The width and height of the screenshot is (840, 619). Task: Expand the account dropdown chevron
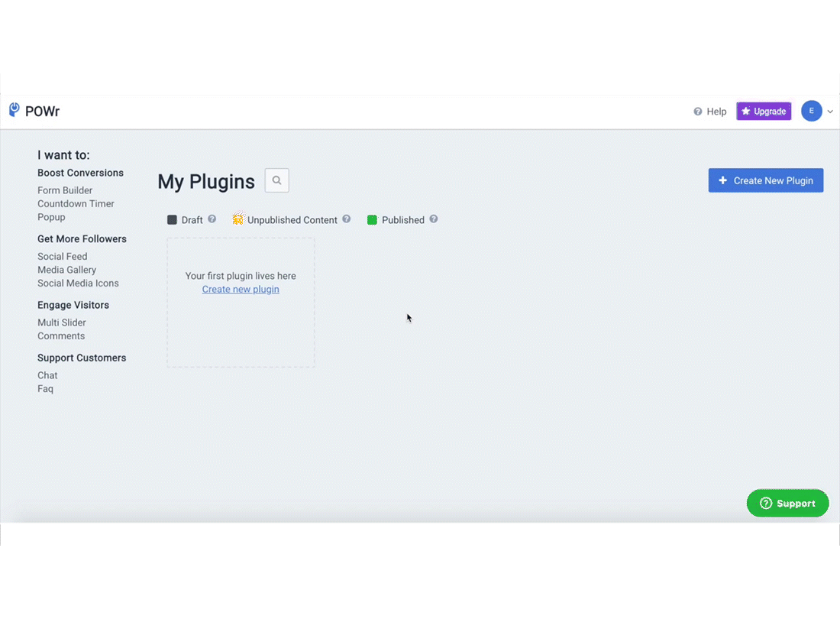[830, 112]
